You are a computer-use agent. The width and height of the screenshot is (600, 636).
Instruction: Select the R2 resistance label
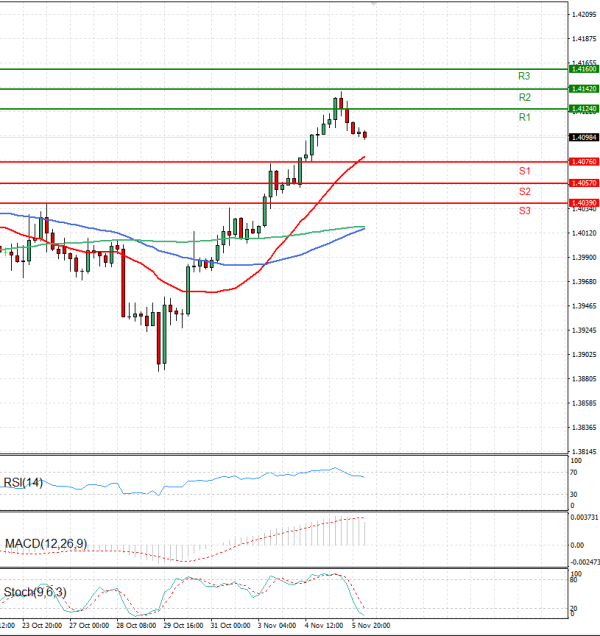click(523, 97)
